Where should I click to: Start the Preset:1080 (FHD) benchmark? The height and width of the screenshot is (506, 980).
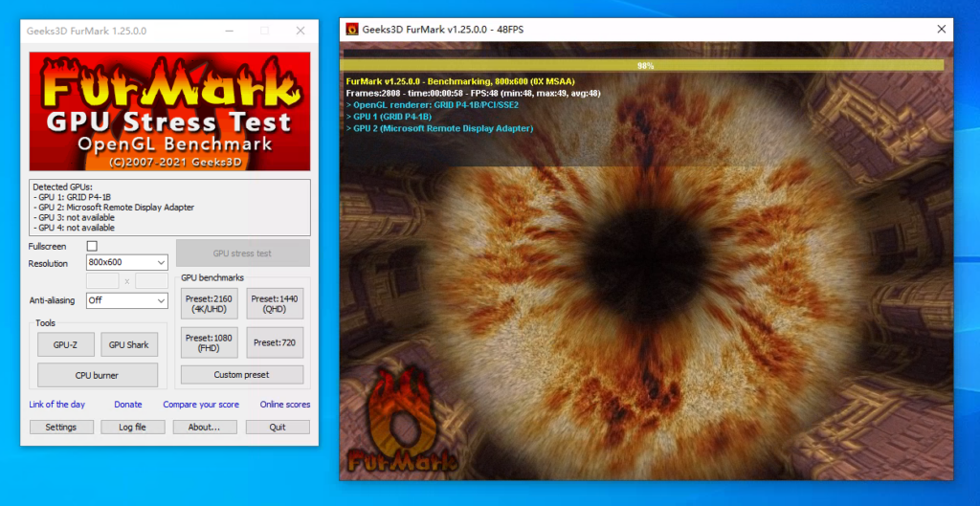pos(209,342)
